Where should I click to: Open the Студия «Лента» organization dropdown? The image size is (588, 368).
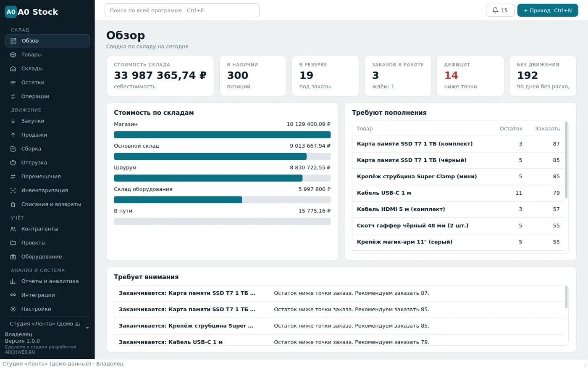click(x=47, y=324)
